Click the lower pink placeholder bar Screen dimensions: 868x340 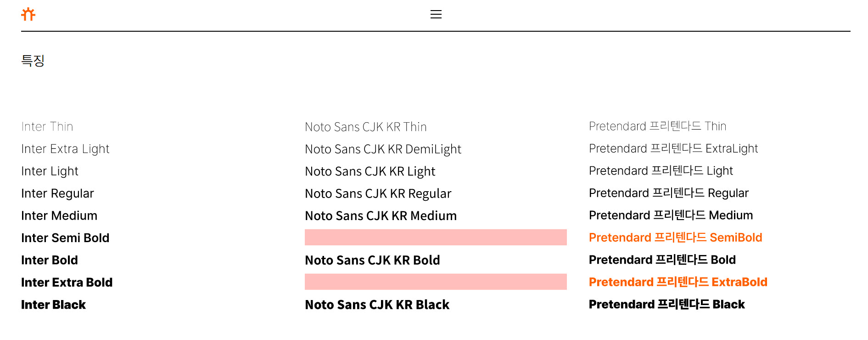pyautogui.click(x=436, y=282)
